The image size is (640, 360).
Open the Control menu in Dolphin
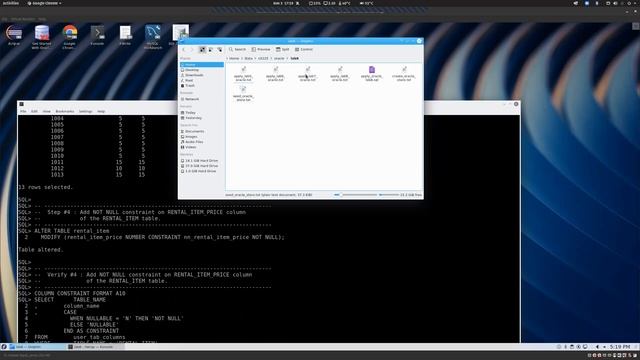(x=304, y=49)
